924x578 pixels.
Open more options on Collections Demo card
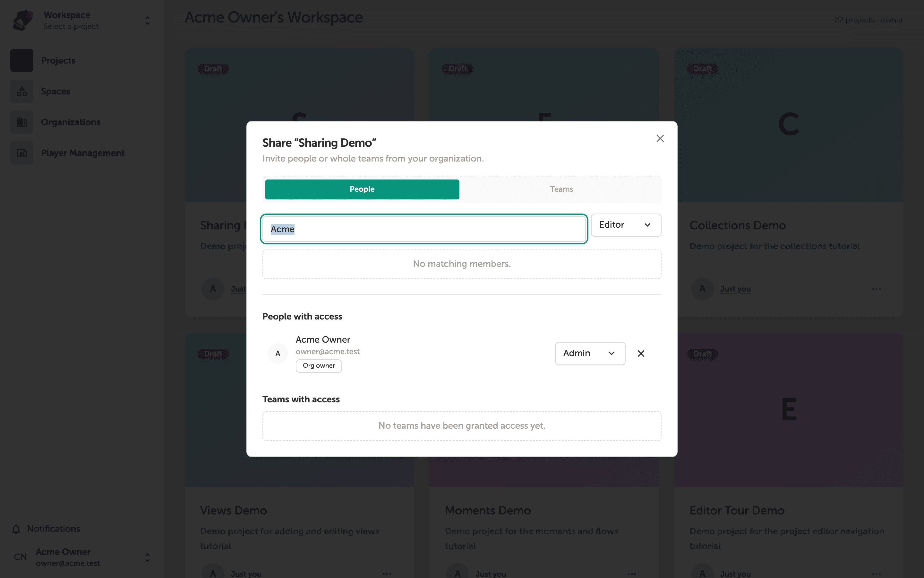pos(876,289)
